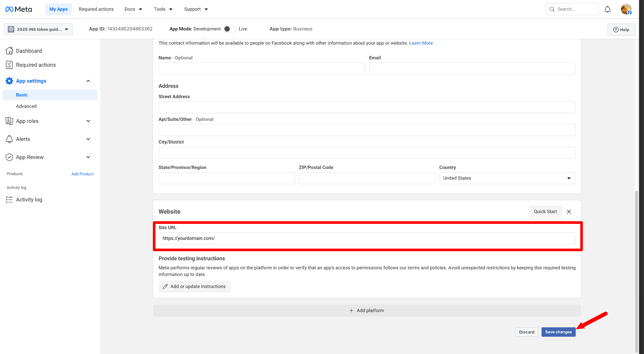This screenshot has width=644, height=354.
Task: Click the Activity log list icon
Action: point(9,199)
